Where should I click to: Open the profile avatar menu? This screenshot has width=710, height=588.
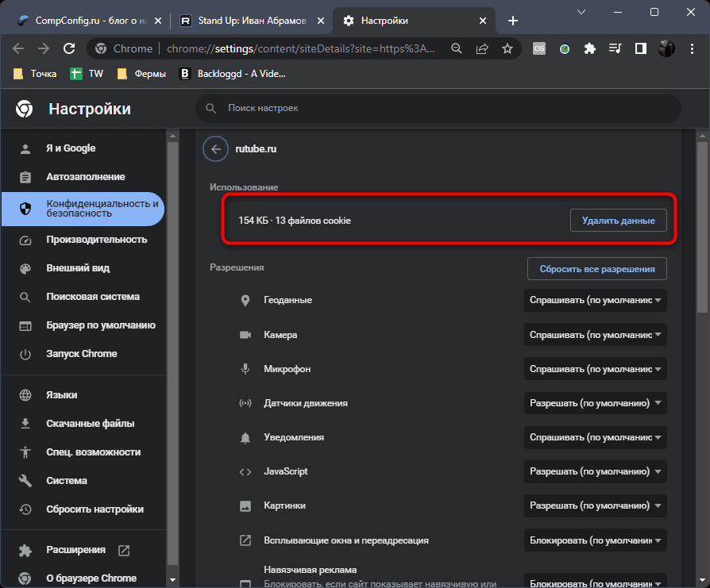tap(666, 48)
